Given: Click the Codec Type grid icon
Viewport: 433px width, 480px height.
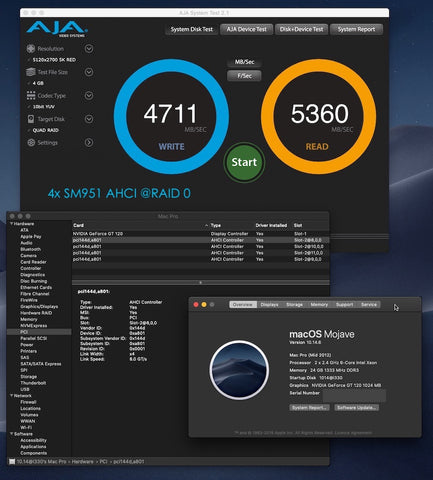Looking at the screenshot, I should pos(31,96).
